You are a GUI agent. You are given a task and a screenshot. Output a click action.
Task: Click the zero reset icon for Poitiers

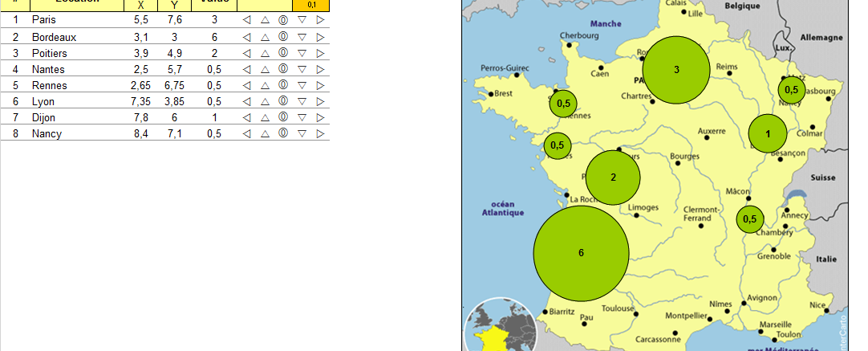click(283, 53)
